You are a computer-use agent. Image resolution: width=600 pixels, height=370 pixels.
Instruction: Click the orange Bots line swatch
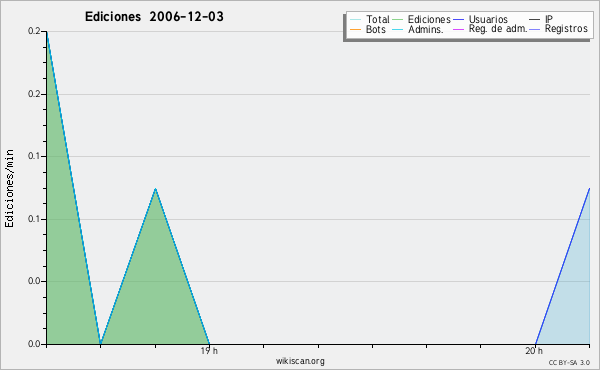[355, 29]
